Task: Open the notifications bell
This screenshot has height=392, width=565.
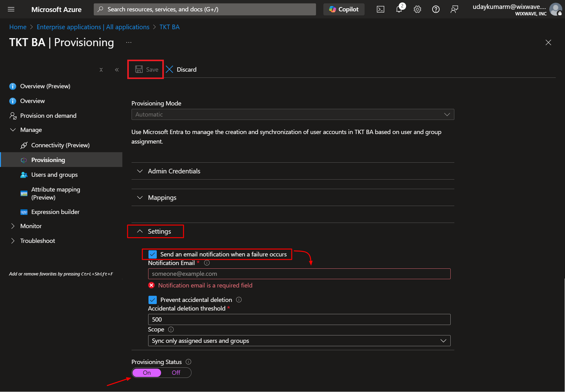Action: pos(399,9)
